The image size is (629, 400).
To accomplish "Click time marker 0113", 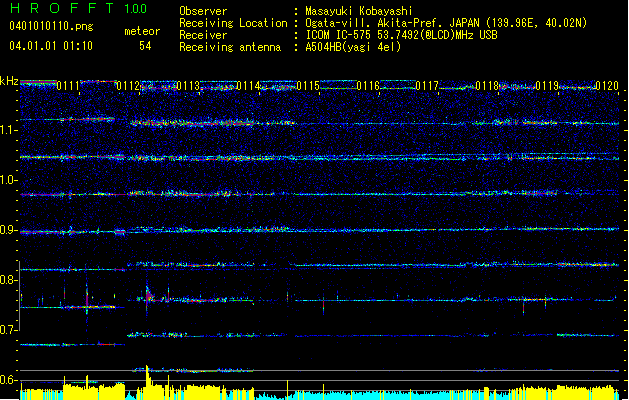I will tap(188, 86).
